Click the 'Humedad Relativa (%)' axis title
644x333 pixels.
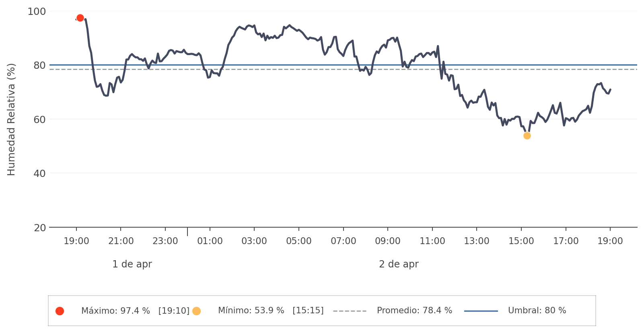(11, 119)
